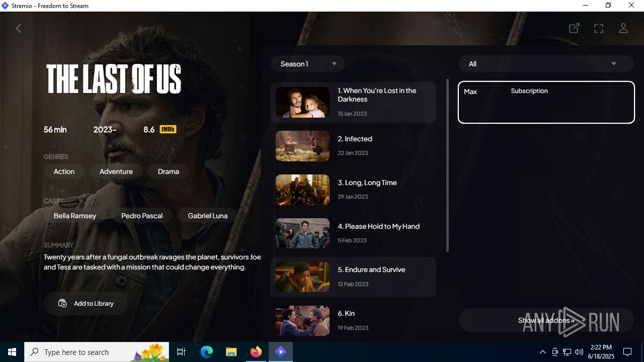Click the episode list scrollbar
The image size is (644, 362).
pos(447,165)
